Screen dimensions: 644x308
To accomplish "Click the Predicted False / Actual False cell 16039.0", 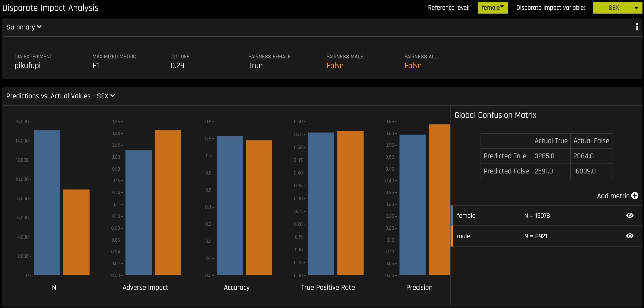I will 584,171.
